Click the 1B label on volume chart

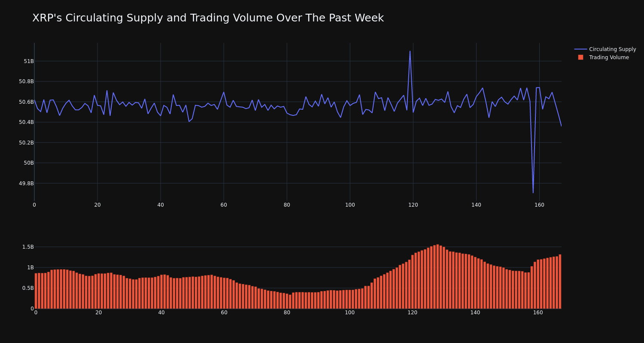[x=30, y=268]
